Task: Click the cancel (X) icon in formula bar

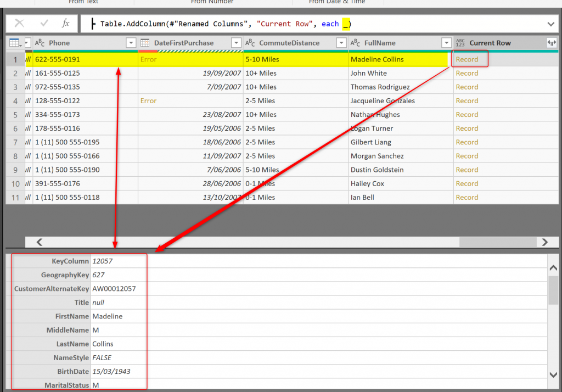Action: point(19,24)
